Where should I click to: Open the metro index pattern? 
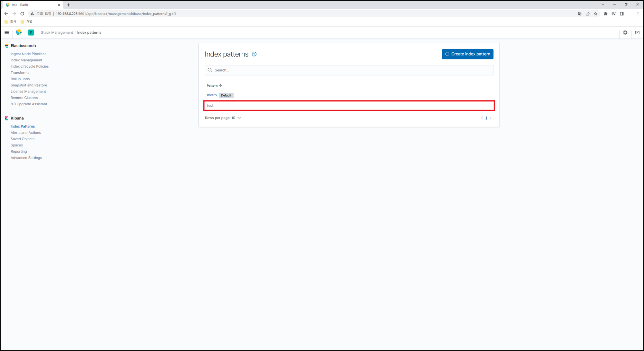click(212, 95)
